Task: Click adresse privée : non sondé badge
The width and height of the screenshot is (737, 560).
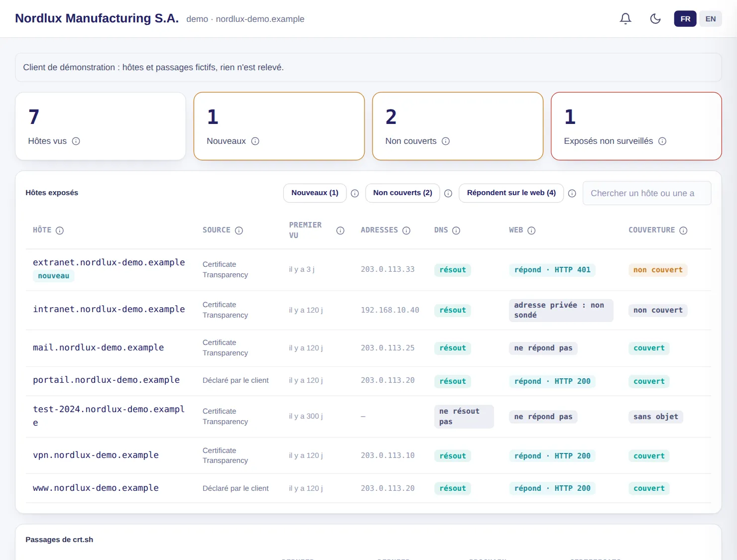Action: click(x=561, y=310)
